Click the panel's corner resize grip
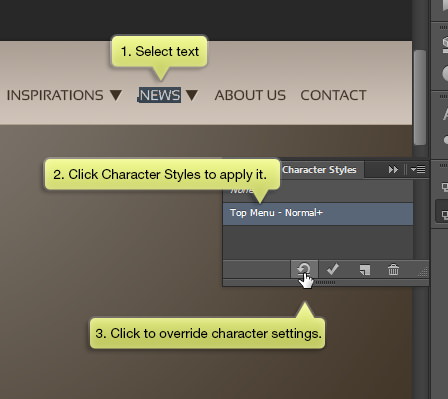The width and height of the screenshot is (448, 399). [423, 272]
